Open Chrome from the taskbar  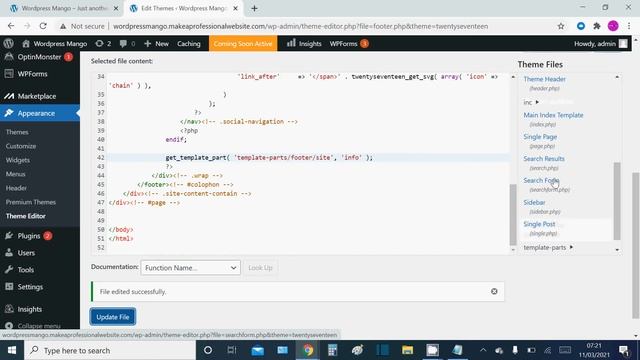(308, 350)
